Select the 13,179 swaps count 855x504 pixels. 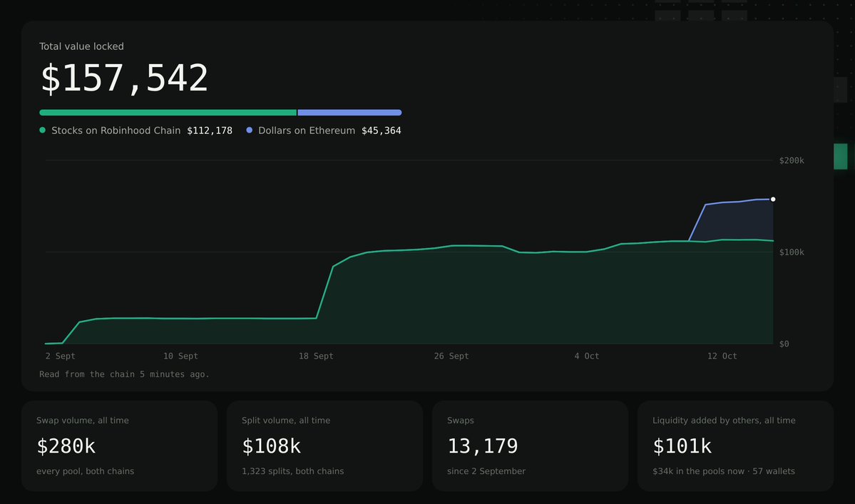click(x=483, y=446)
